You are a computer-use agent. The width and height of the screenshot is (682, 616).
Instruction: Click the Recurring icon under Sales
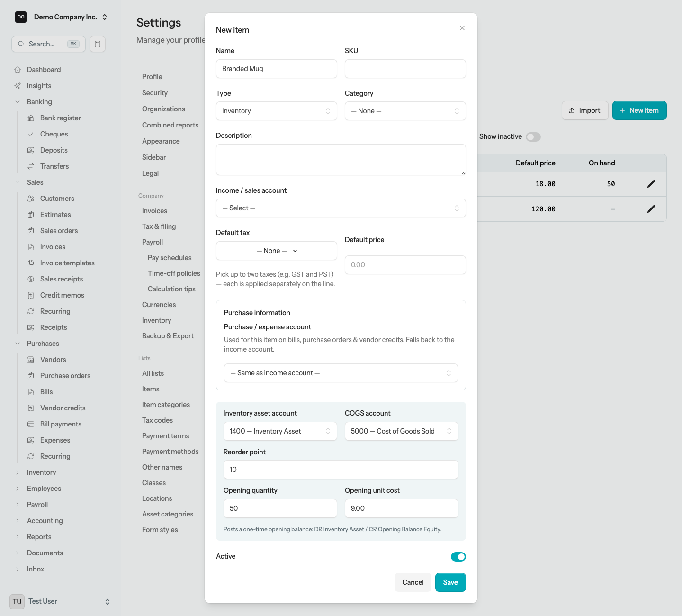point(31,311)
